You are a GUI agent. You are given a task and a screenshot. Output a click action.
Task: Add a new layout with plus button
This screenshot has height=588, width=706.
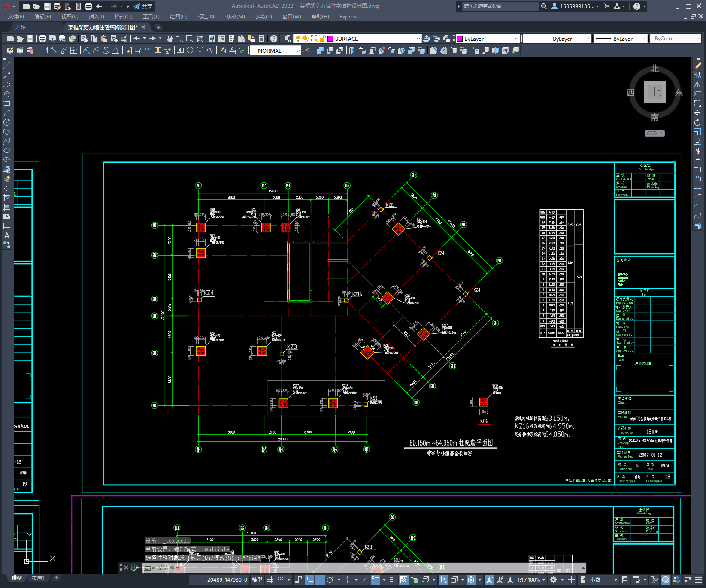pos(56,578)
